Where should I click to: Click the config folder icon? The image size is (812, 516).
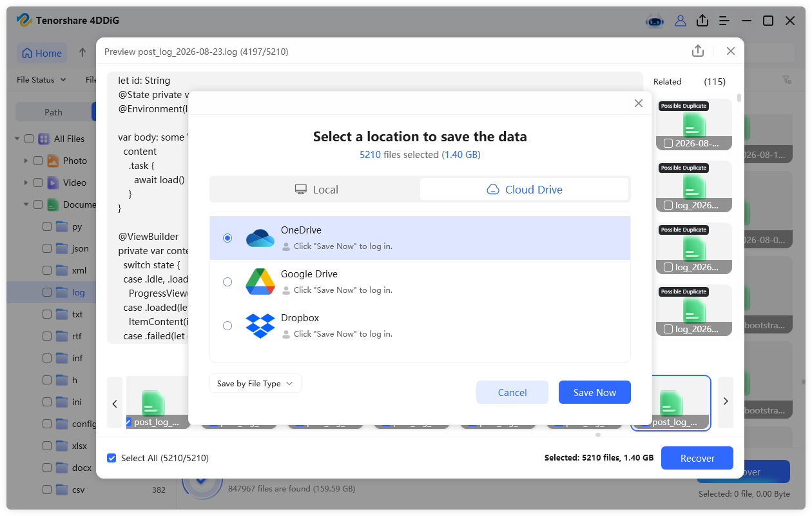[62, 424]
